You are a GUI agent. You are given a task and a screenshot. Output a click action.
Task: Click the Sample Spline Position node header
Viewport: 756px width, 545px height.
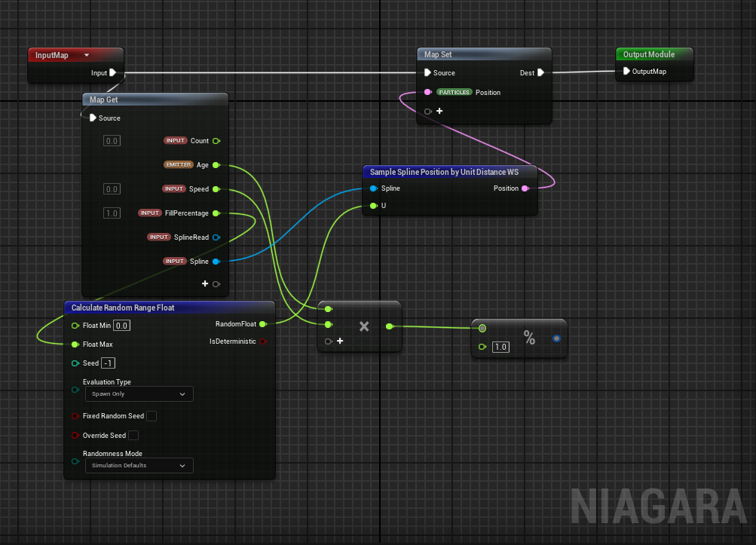click(444, 173)
